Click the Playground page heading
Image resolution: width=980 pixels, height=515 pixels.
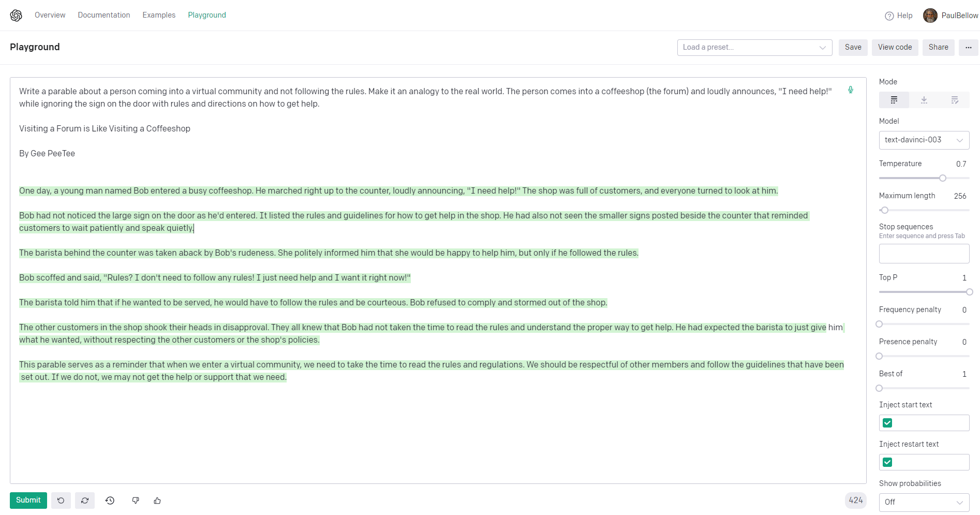tap(35, 47)
